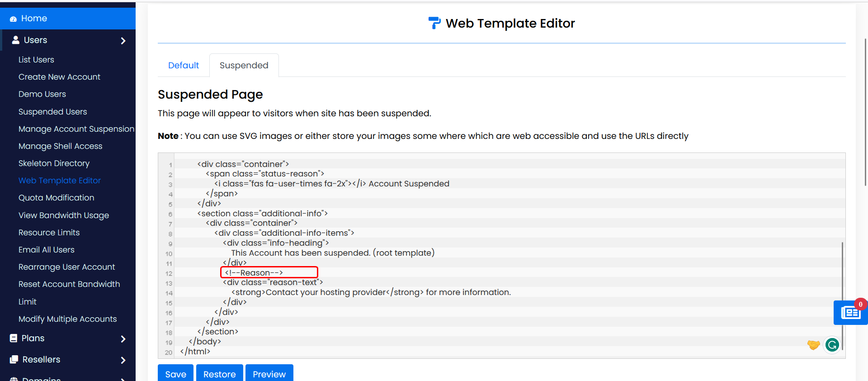Open the news feed floating icon
The height and width of the screenshot is (381, 868).
[850, 312]
